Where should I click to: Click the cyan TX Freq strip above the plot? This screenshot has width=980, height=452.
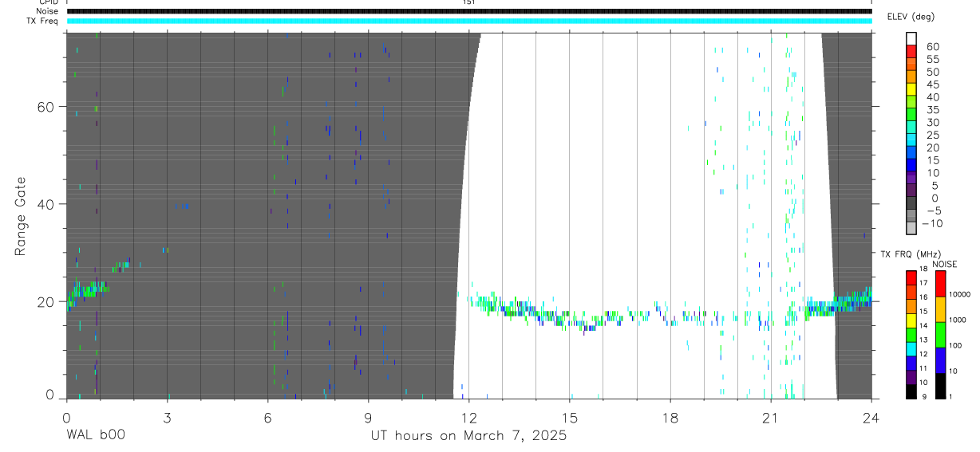tap(469, 21)
